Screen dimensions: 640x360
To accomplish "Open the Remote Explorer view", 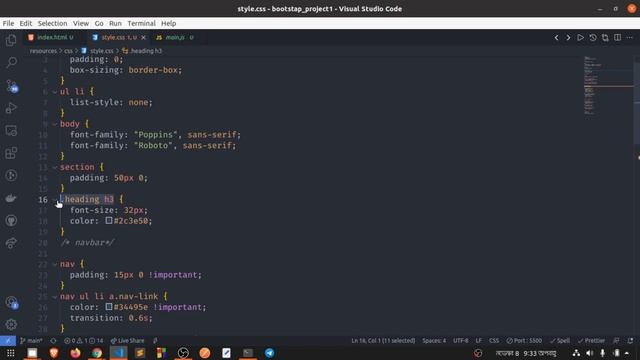I will [x=11, y=131].
